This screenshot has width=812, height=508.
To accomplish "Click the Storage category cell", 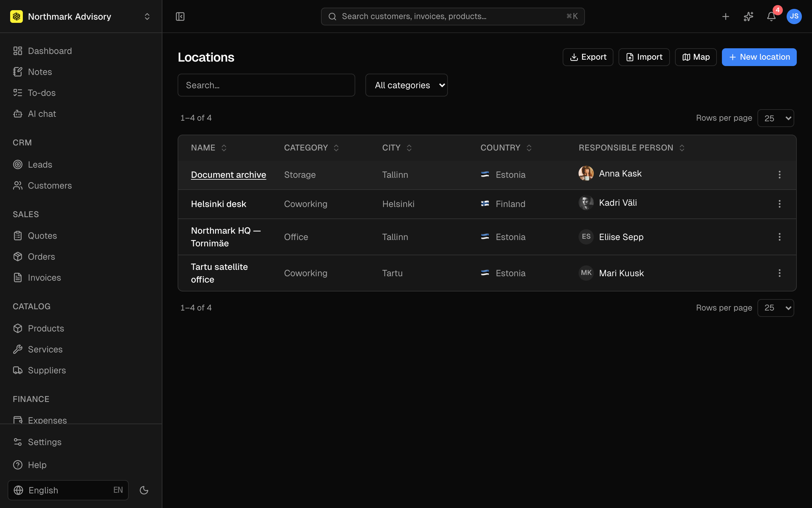I will (x=300, y=175).
